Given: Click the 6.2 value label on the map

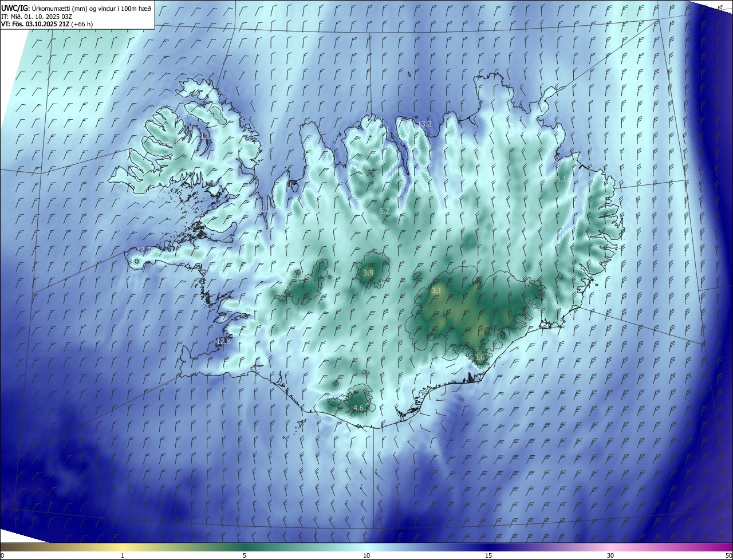Looking at the screenshot, I should pos(384,211).
